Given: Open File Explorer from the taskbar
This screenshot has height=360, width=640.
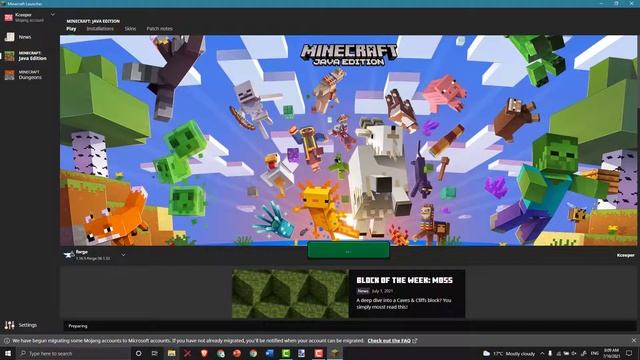Looking at the screenshot, I should pos(171,353).
